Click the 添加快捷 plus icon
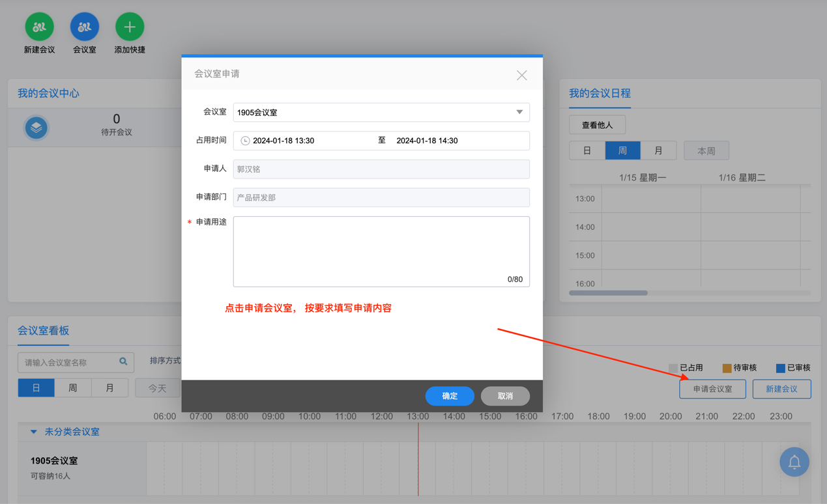827x504 pixels. (130, 27)
